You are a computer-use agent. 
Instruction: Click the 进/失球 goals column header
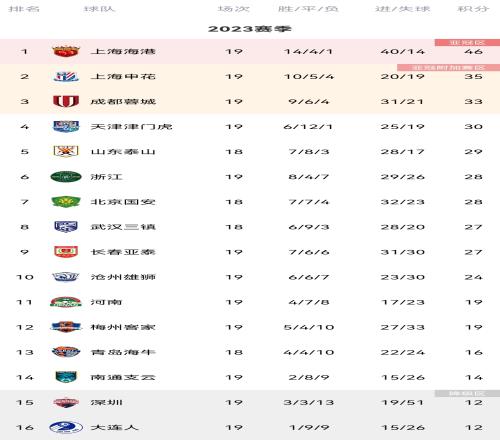coord(403,9)
